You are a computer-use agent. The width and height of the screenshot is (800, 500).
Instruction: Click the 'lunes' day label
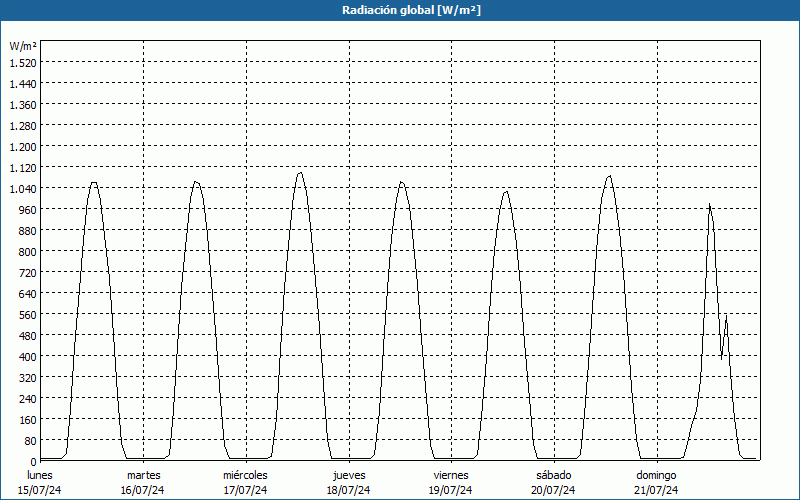point(40,475)
